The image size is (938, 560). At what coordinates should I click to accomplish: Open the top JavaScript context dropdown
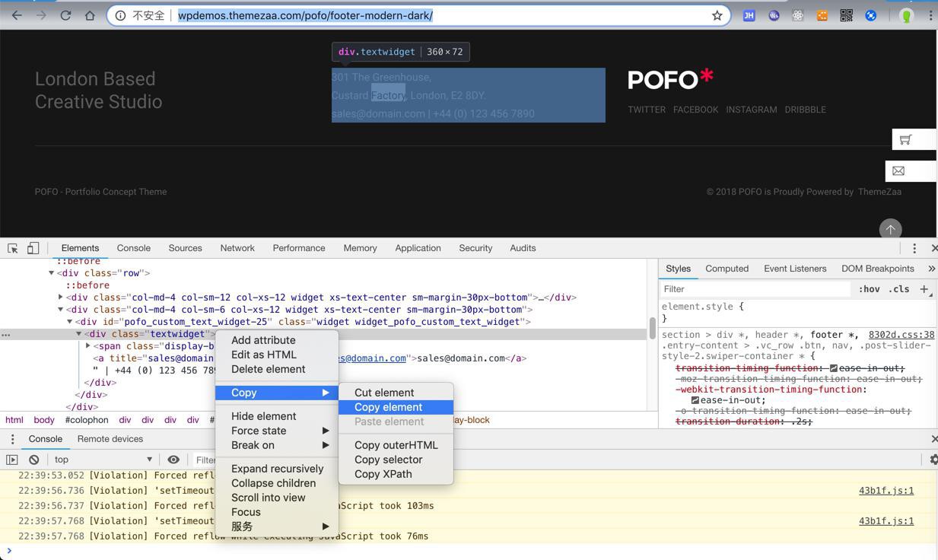(103, 460)
